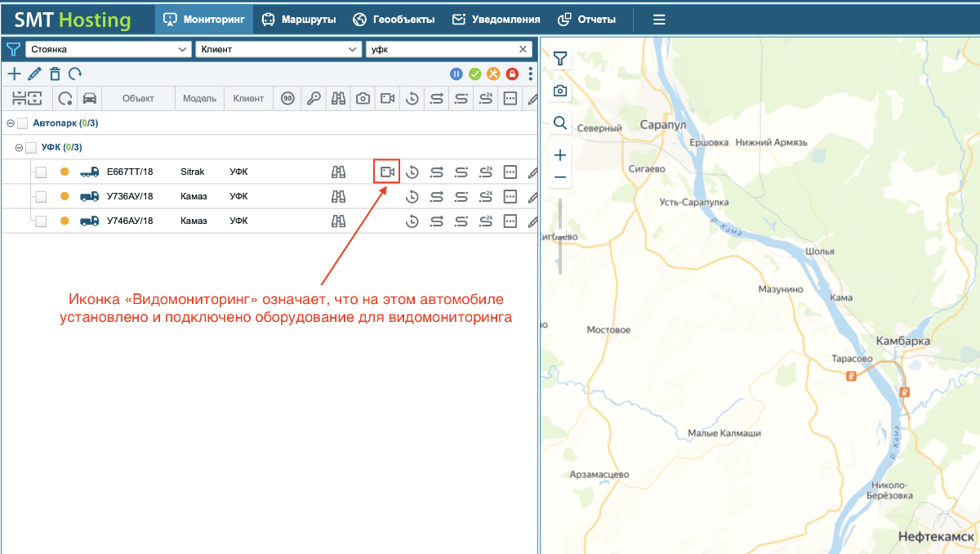Open vertical three-dots list options
The image size is (980, 554).
click(x=530, y=74)
